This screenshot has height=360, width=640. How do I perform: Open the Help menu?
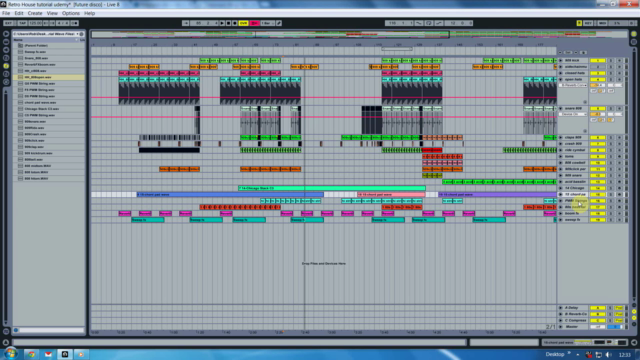point(89,13)
